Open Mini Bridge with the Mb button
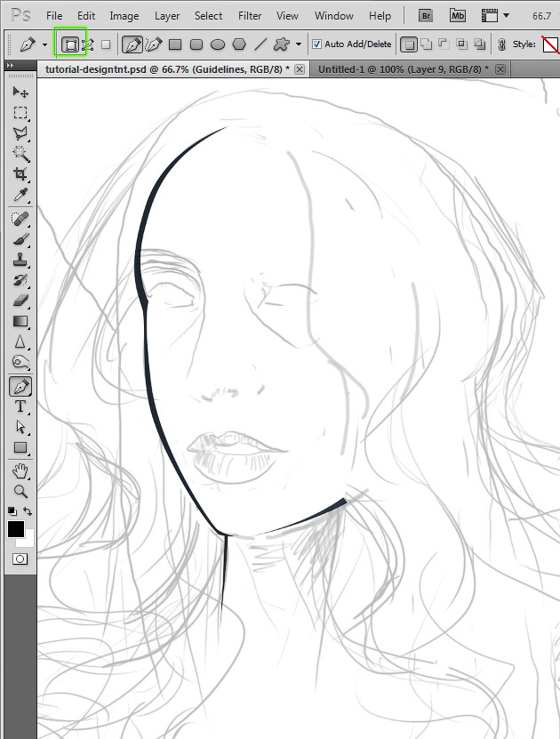The height and width of the screenshot is (739, 560). coord(457,15)
